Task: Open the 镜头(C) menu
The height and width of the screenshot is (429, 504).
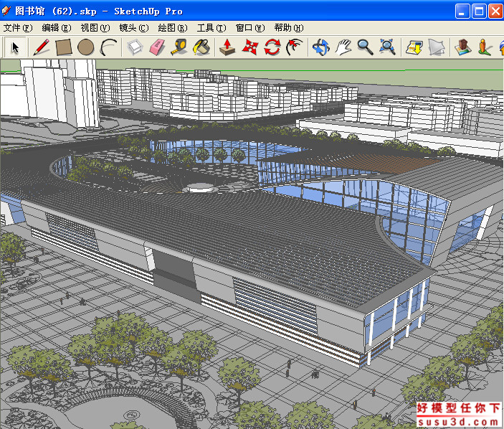Action: point(134,28)
